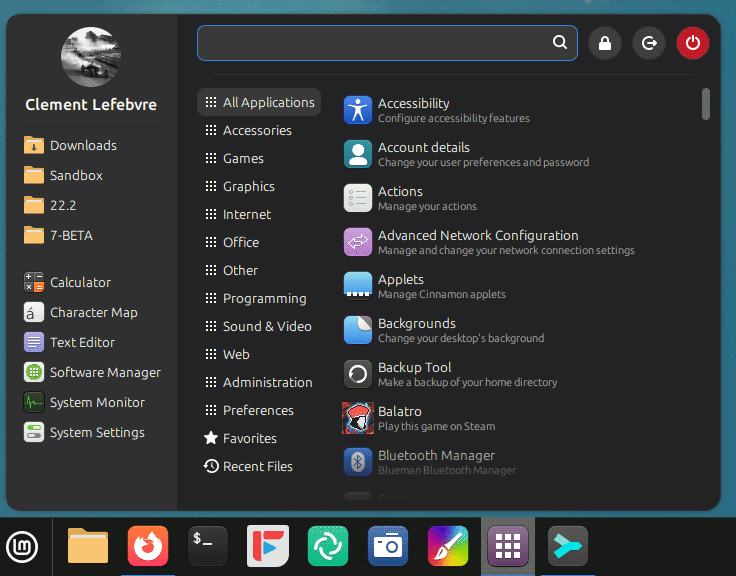Click the purple grid app in the panel

(508, 546)
